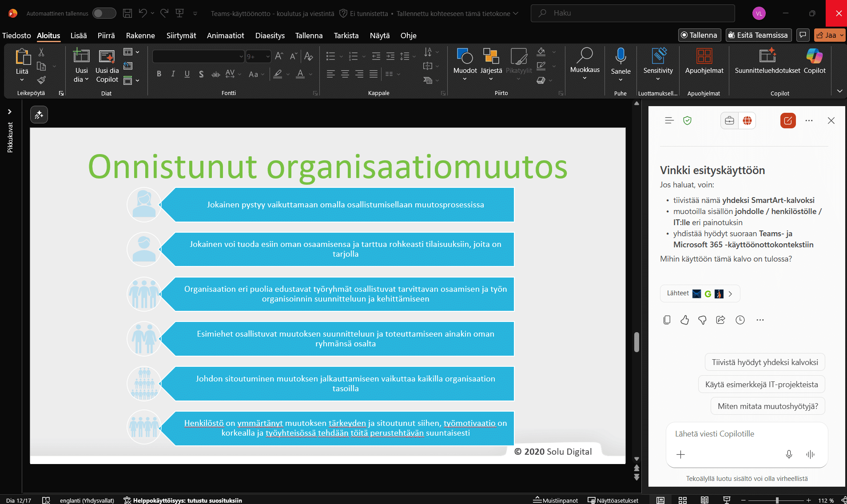
Task: Adjust the zoom slider in status bar
Action: 777,500
